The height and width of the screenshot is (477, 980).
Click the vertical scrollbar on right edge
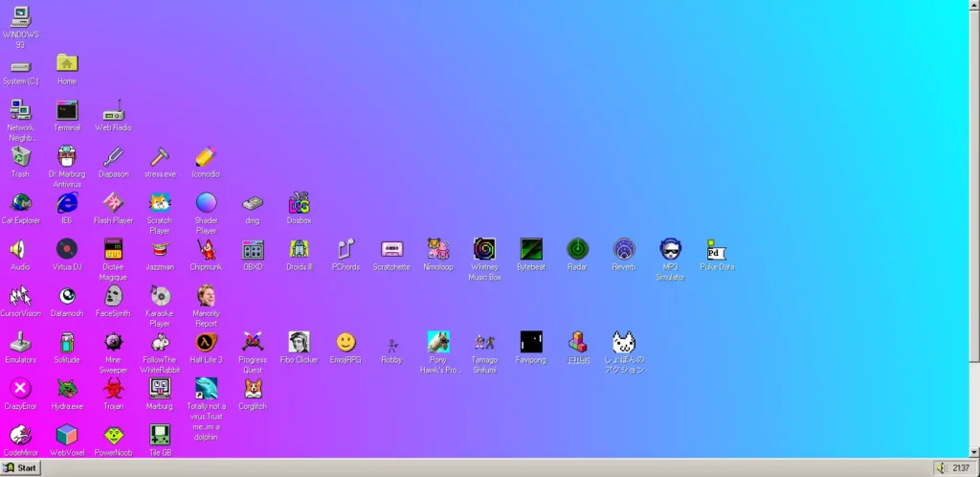click(974, 192)
